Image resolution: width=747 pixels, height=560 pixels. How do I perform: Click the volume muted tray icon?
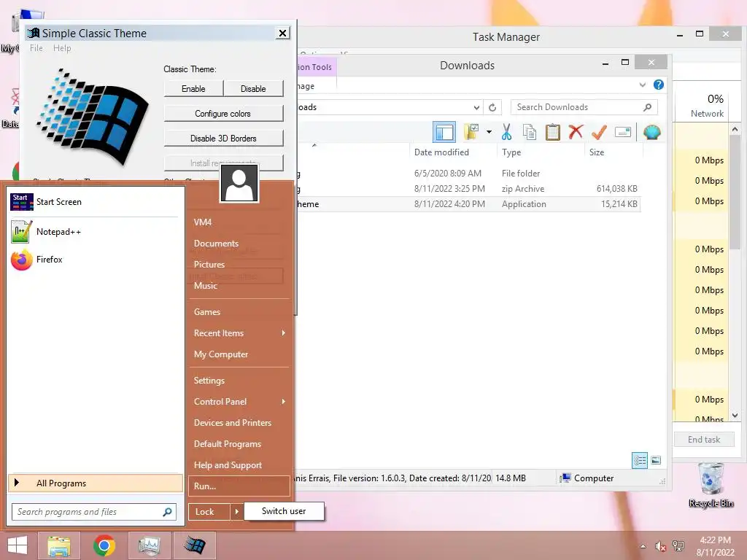660,546
